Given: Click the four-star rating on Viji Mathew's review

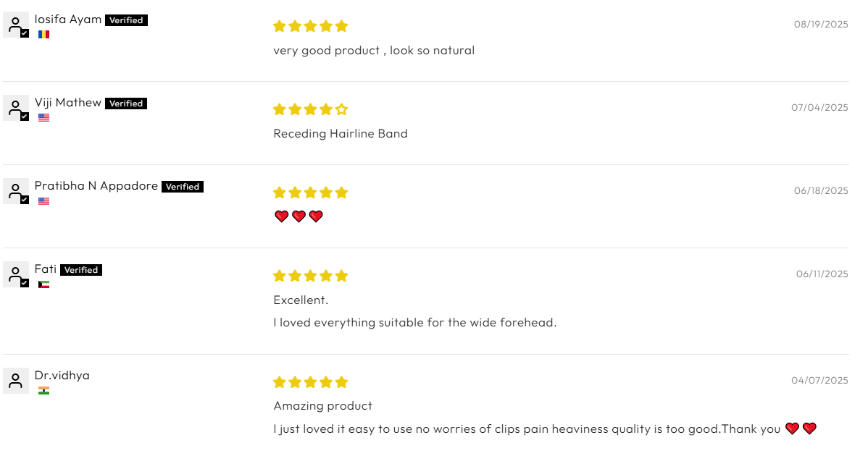Looking at the screenshot, I should pyautogui.click(x=310, y=109).
